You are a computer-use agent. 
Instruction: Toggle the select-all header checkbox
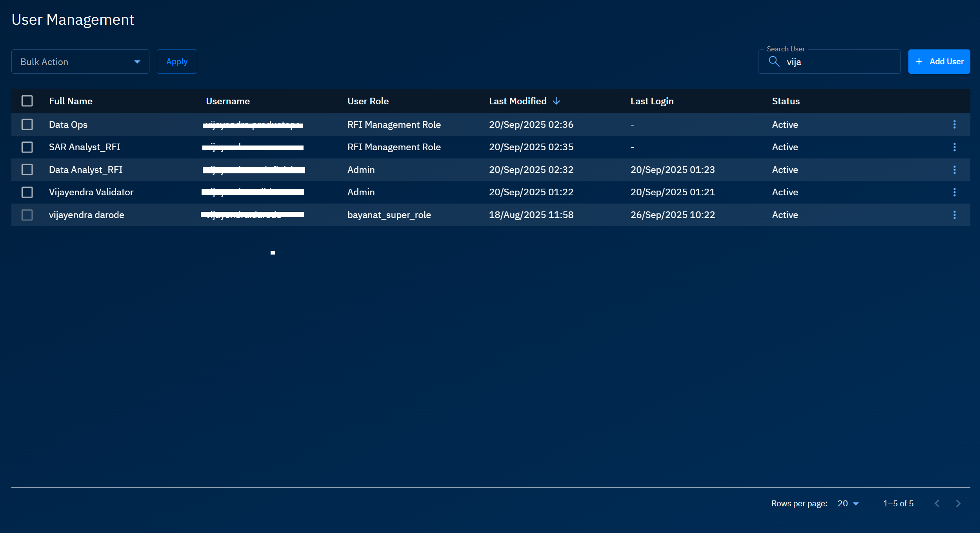click(x=27, y=101)
